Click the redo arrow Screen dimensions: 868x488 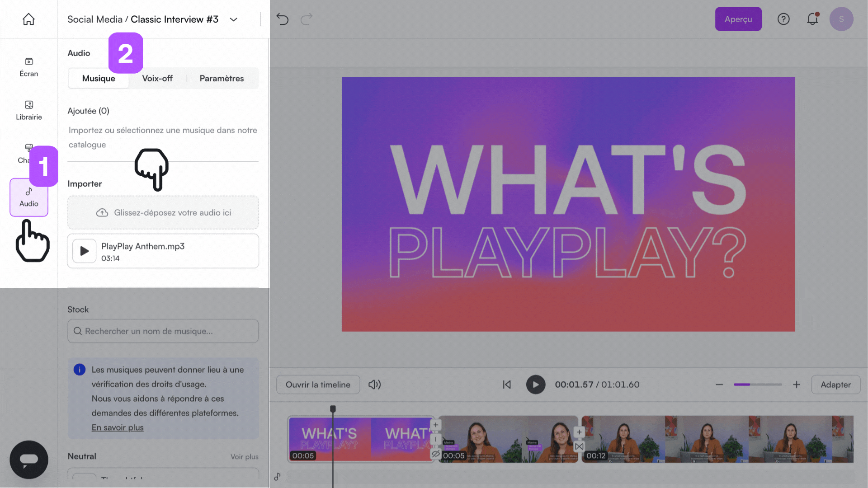point(307,19)
